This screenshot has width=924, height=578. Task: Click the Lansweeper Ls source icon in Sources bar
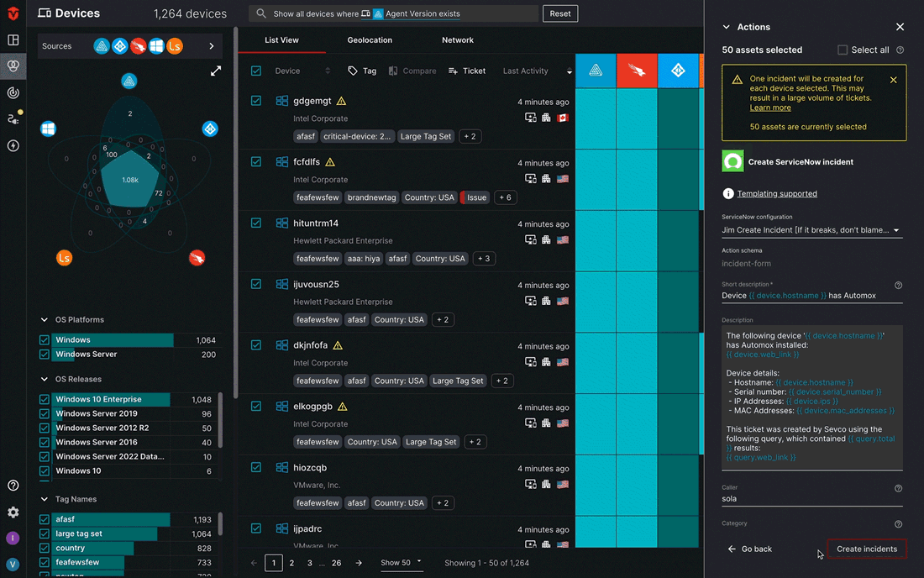coord(175,46)
